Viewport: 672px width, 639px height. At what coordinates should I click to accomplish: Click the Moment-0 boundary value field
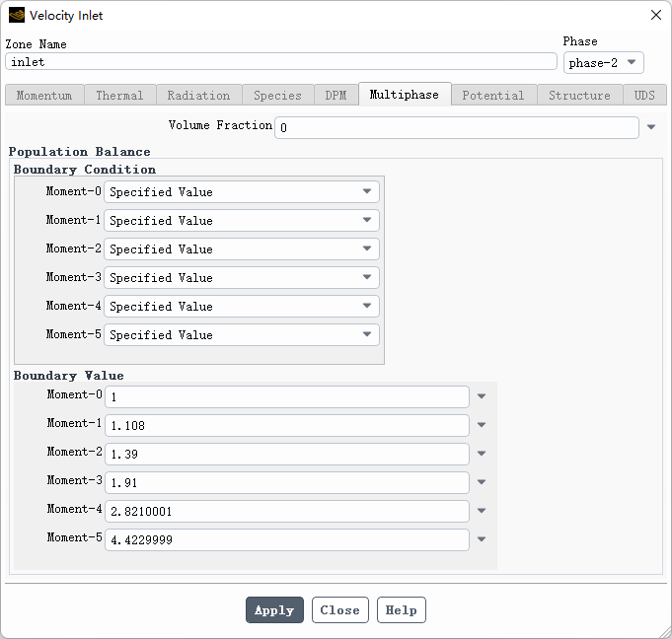[x=287, y=397]
